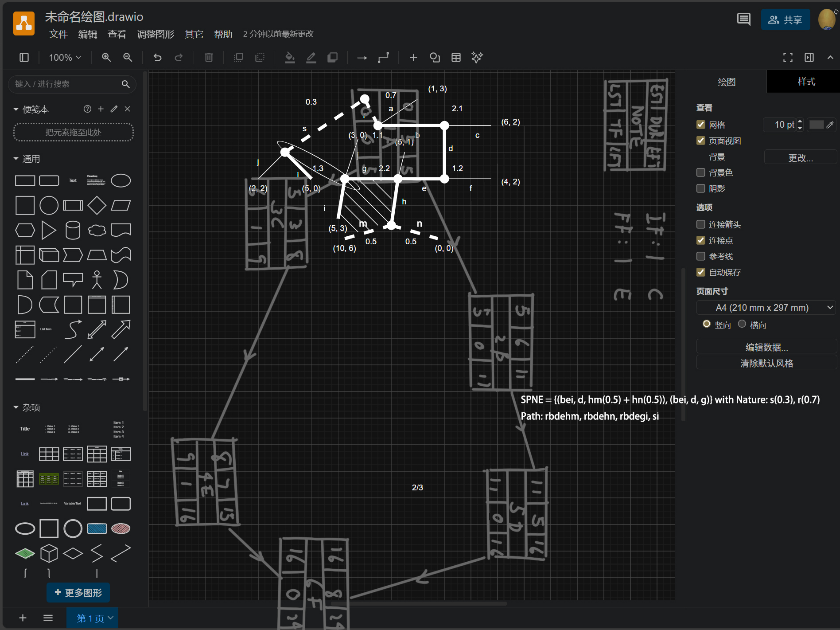Open the 100% zoom level dropdown
840x630 pixels.
click(65, 57)
